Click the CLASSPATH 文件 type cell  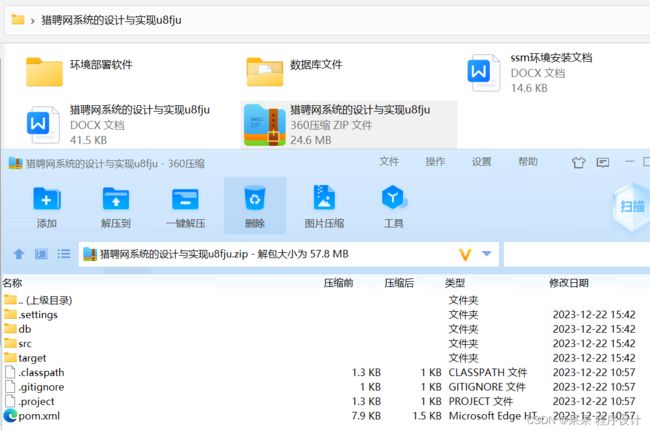(x=488, y=373)
